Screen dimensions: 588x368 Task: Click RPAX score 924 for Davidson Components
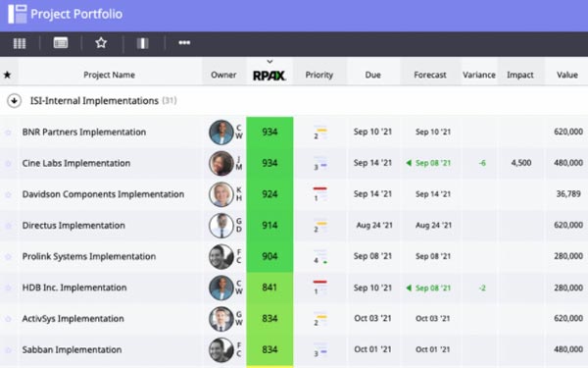269,194
